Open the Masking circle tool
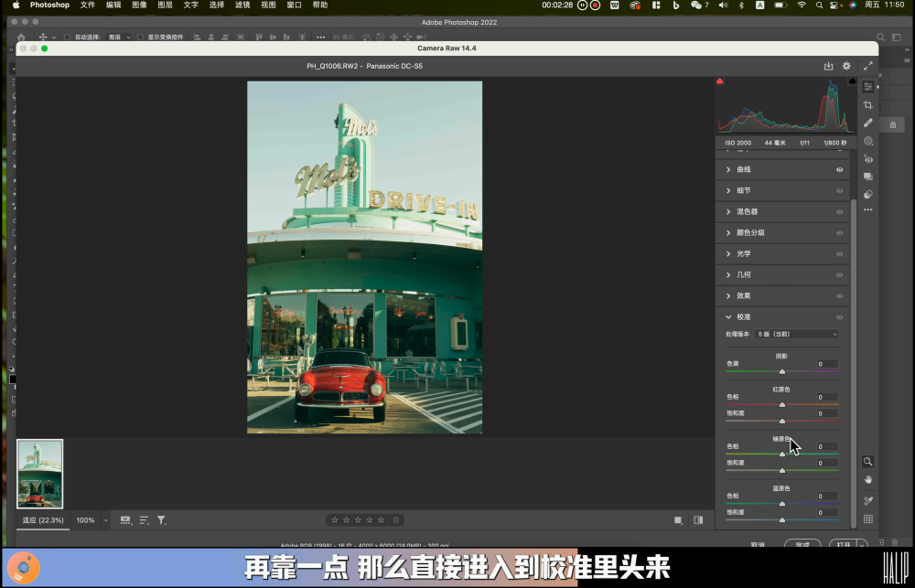Screen dimensions: 915x588 click(867, 141)
